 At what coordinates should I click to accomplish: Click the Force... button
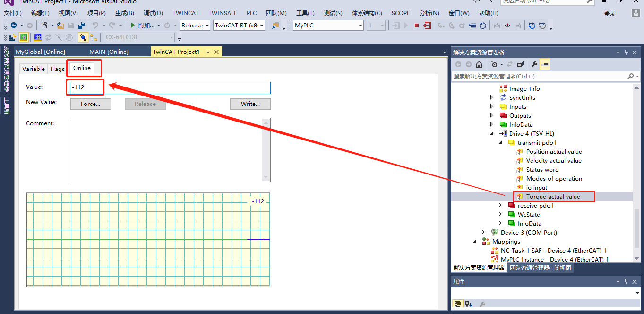point(91,104)
